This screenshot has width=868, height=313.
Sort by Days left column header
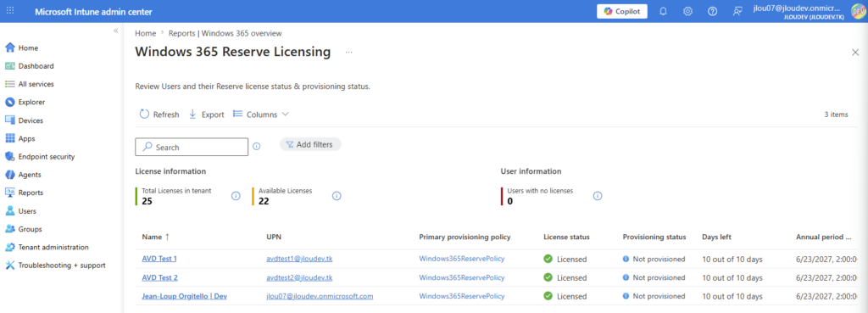click(x=716, y=237)
